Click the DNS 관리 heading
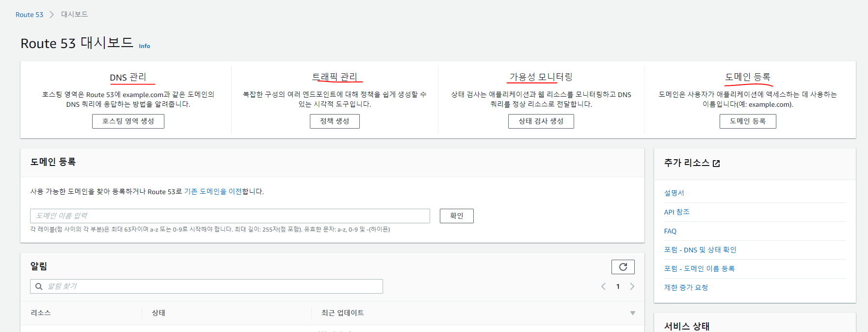The width and height of the screenshot is (868, 332). (x=128, y=77)
